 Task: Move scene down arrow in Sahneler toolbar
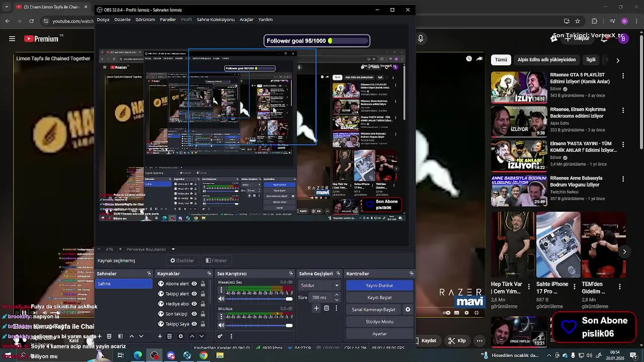[141, 336]
